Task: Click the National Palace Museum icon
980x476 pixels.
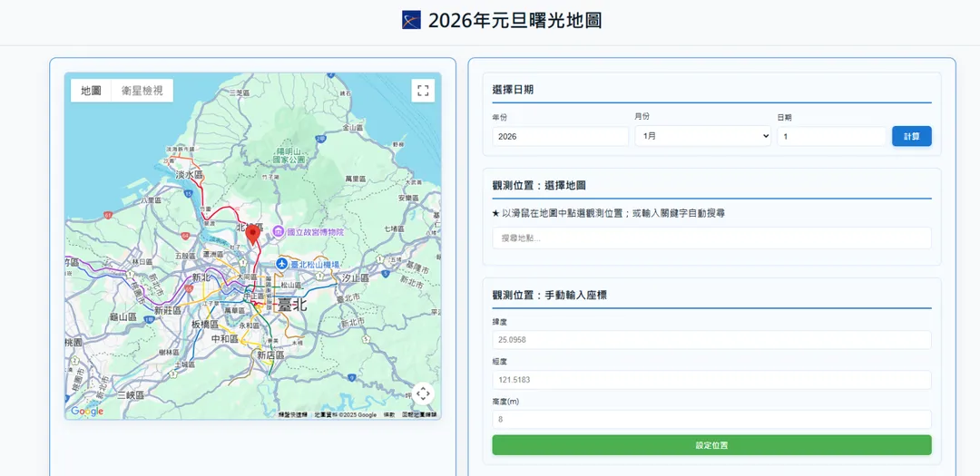Action: tap(279, 232)
